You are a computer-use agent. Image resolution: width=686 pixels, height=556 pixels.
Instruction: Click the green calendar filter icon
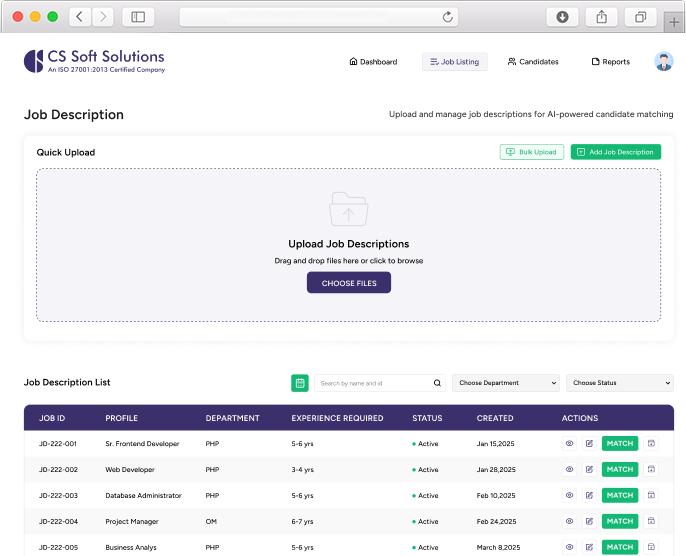point(300,383)
